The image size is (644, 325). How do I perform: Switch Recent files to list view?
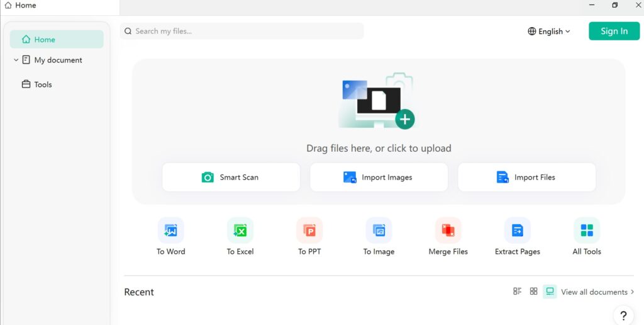[518, 292]
